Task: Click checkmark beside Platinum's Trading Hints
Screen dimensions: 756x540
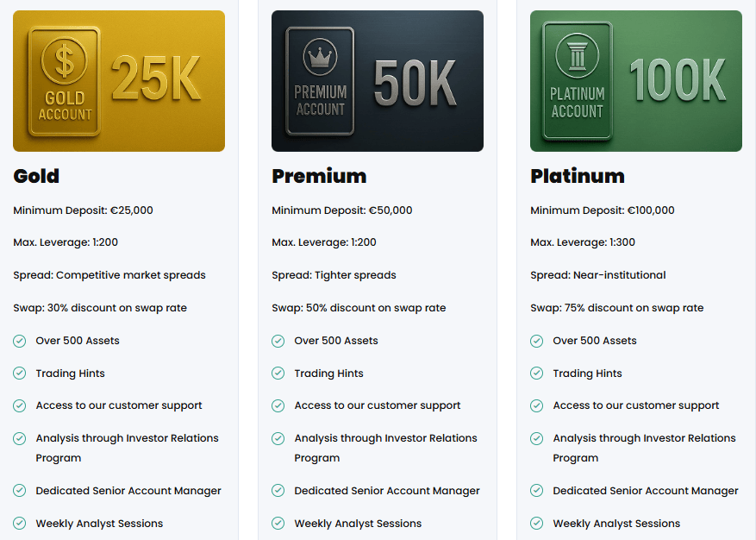Action: [x=537, y=374]
